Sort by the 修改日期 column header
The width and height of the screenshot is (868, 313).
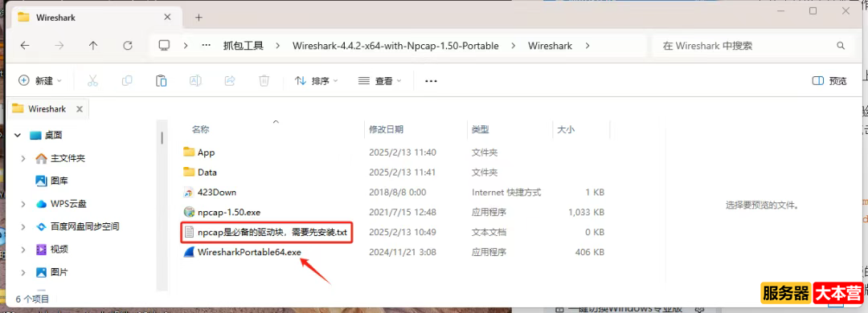386,129
